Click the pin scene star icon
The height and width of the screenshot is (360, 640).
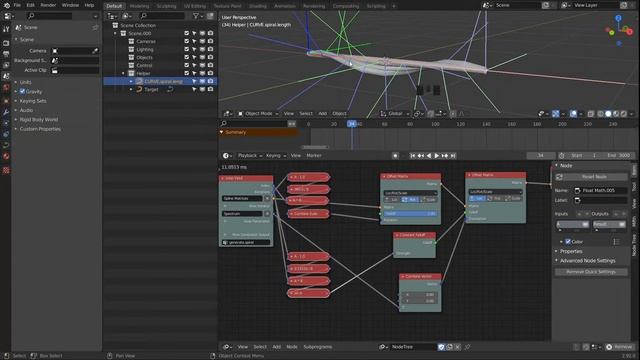click(95, 27)
